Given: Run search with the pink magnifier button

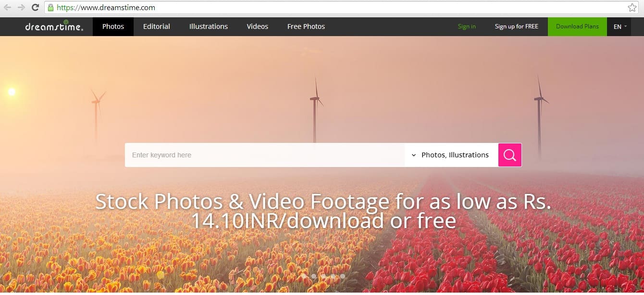Looking at the screenshot, I should pos(510,155).
